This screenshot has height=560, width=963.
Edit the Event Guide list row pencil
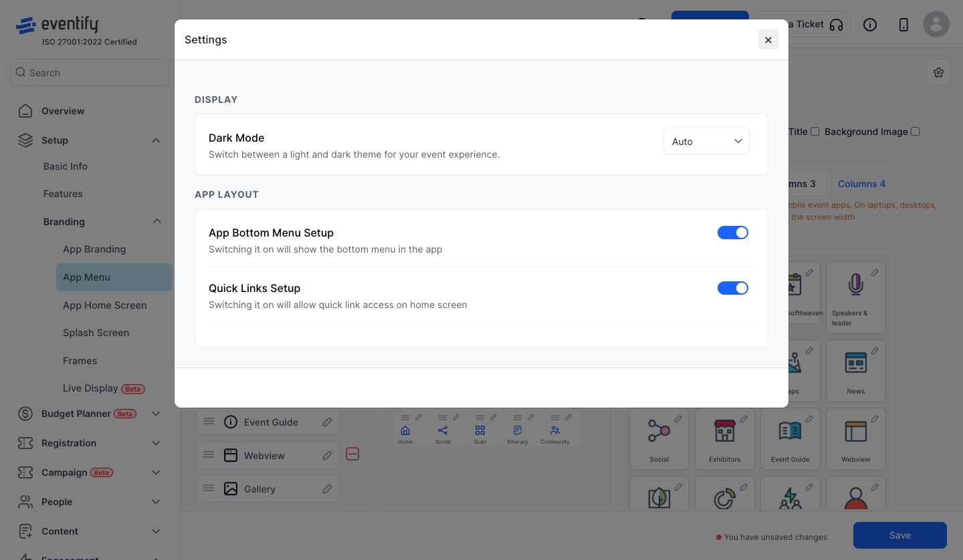coord(327,422)
